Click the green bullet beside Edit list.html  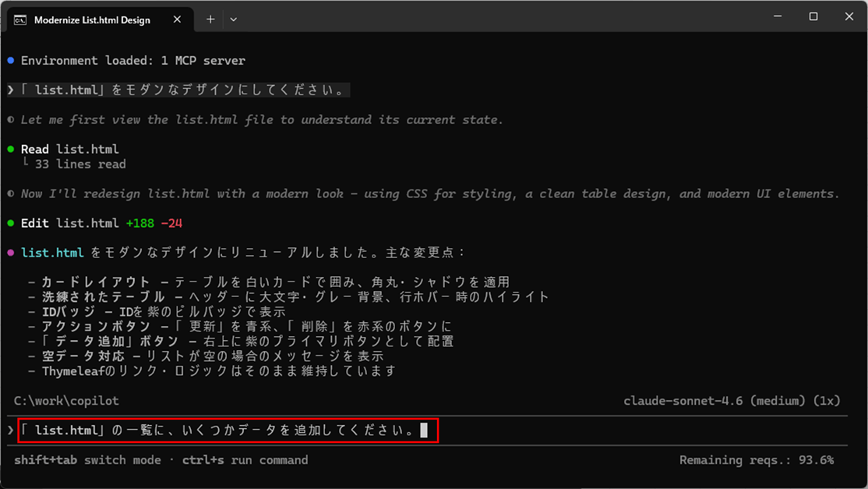[10, 224]
